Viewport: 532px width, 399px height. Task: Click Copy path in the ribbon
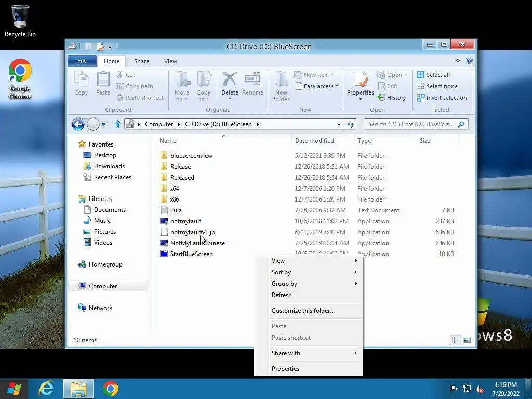click(x=135, y=86)
